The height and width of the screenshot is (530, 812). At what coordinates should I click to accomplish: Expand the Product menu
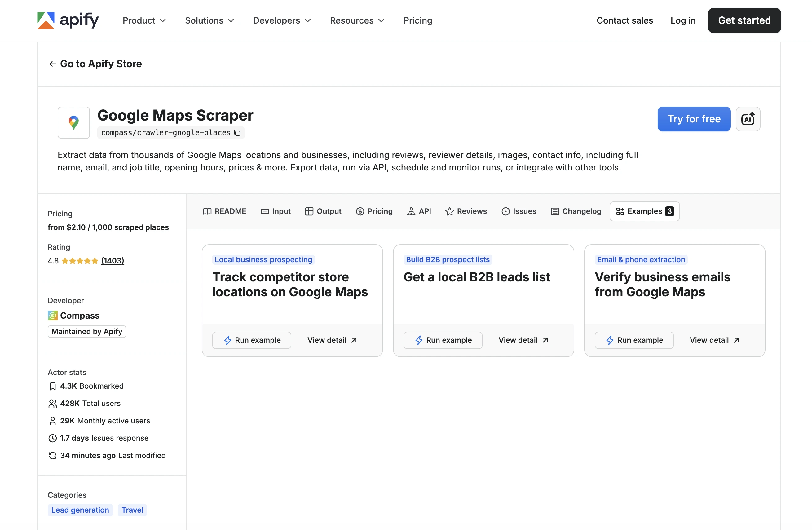(144, 20)
